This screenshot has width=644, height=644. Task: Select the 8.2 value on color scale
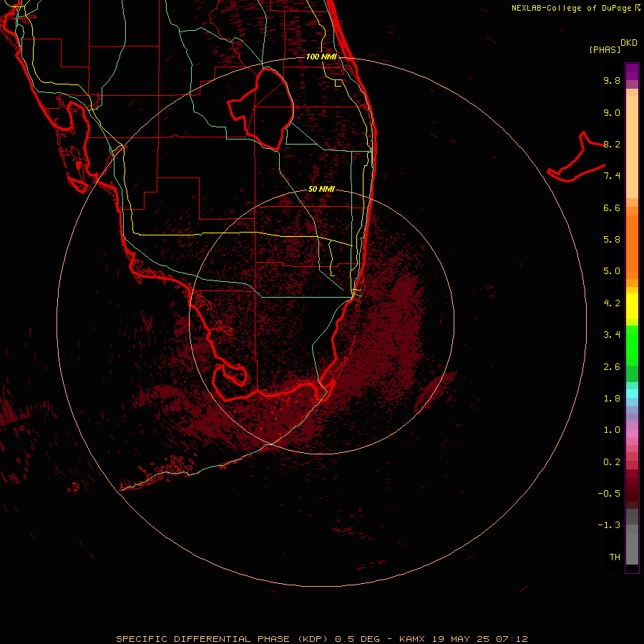tap(612, 144)
